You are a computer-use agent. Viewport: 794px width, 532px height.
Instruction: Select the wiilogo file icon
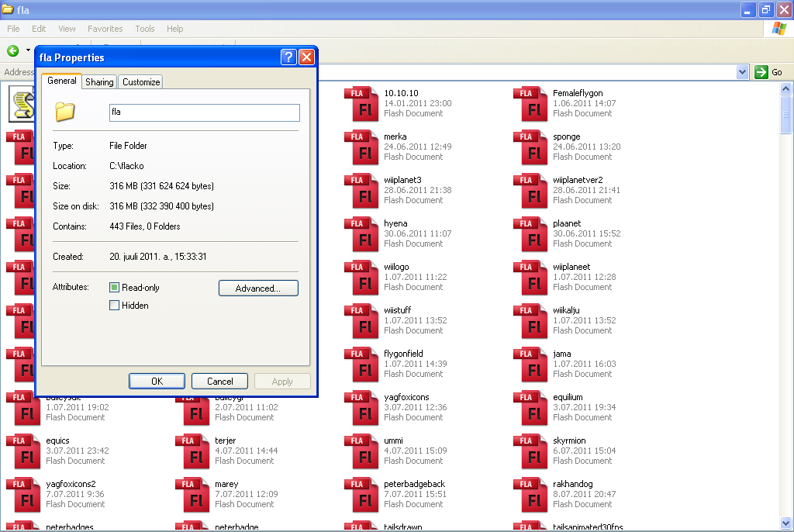click(x=361, y=278)
